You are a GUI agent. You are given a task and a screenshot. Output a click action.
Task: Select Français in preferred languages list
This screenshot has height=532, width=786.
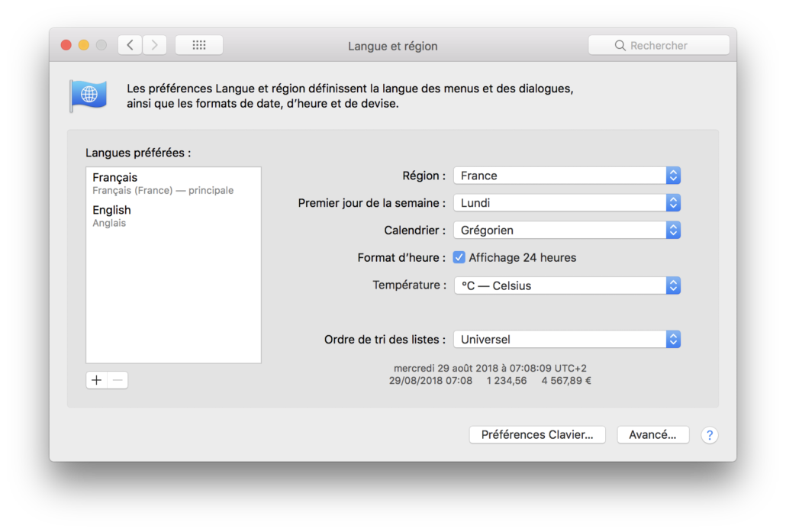[x=173, y=183]
